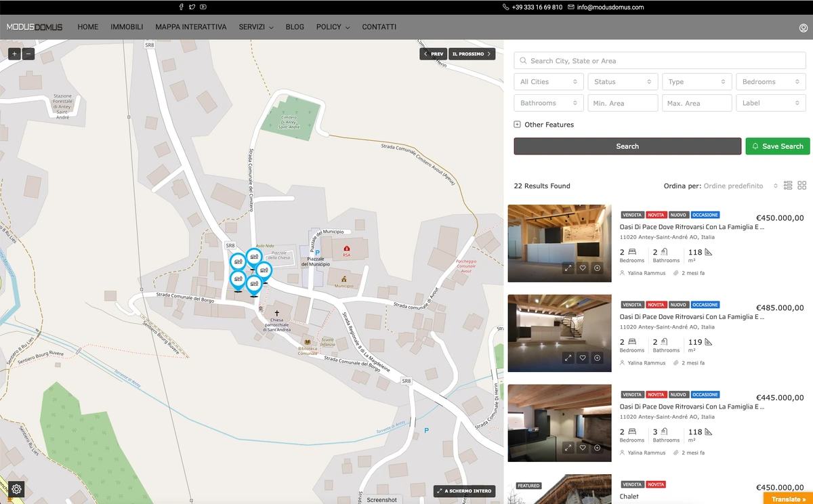Open the IMMOBILI menu item
Screen dimensions: 813x504
tap(127, 27)
